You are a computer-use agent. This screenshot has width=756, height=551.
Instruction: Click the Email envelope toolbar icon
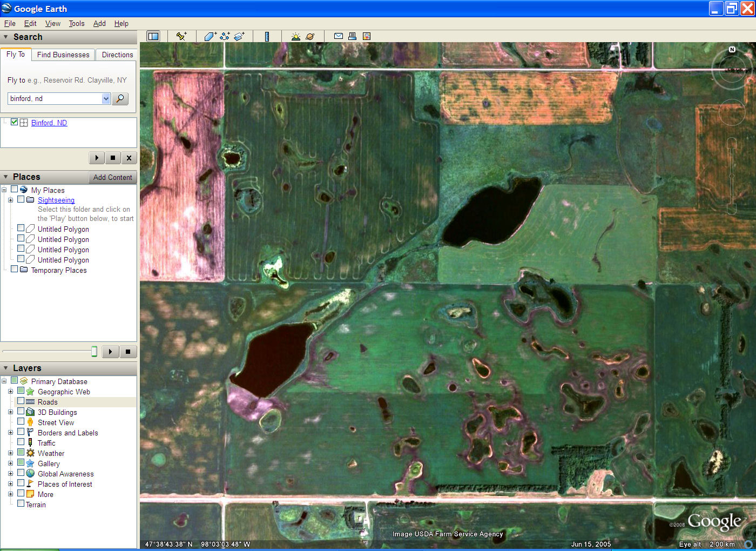click(339, 36)
